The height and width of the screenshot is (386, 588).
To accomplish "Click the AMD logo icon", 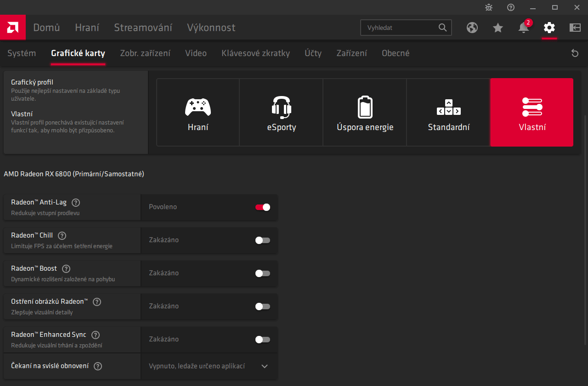I will click(x=13, y=28).
